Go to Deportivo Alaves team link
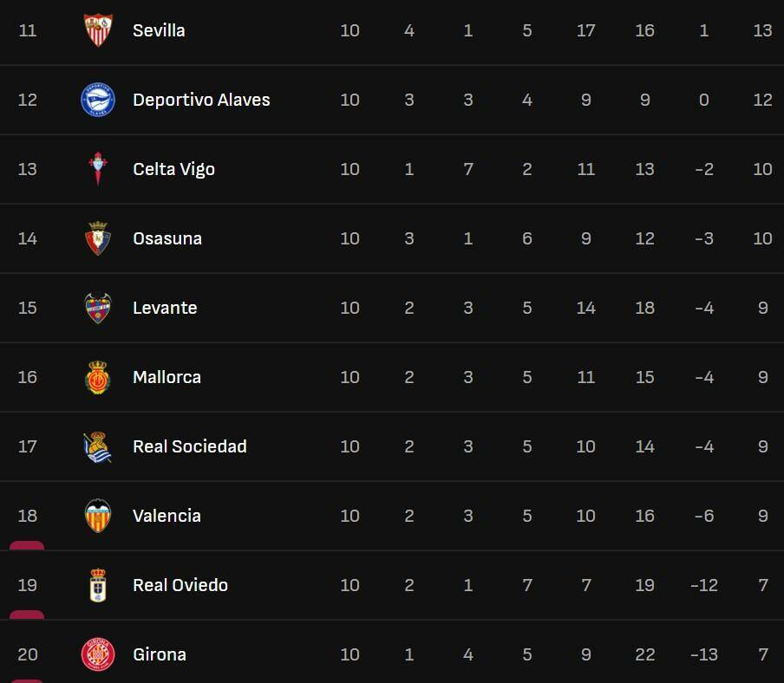 pyautogui.click(x=201, y=100)
